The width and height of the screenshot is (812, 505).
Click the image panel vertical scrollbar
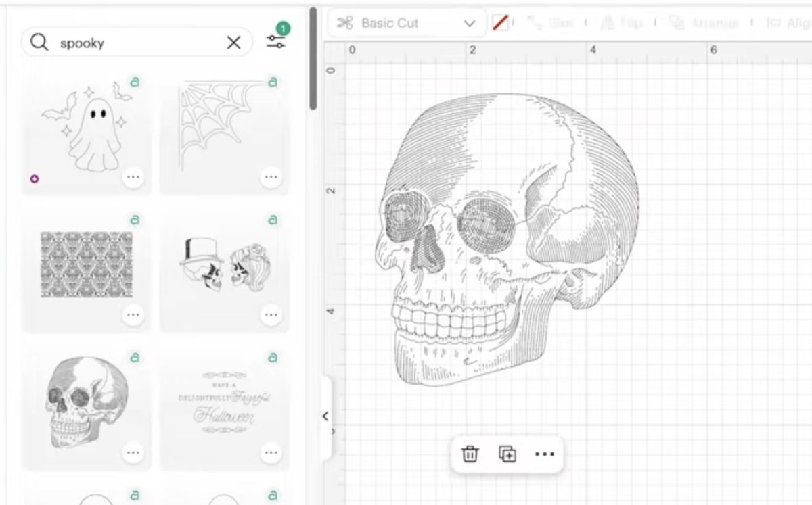pyautogui.click(x=313, y=59)
